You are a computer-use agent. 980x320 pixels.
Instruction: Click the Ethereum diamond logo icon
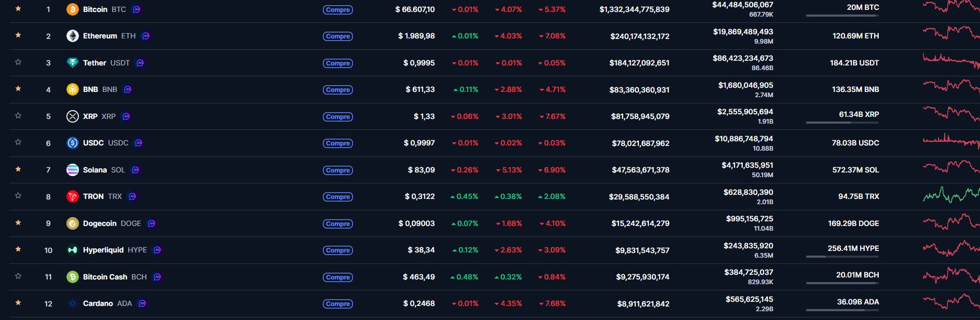(x=73, y=36)
